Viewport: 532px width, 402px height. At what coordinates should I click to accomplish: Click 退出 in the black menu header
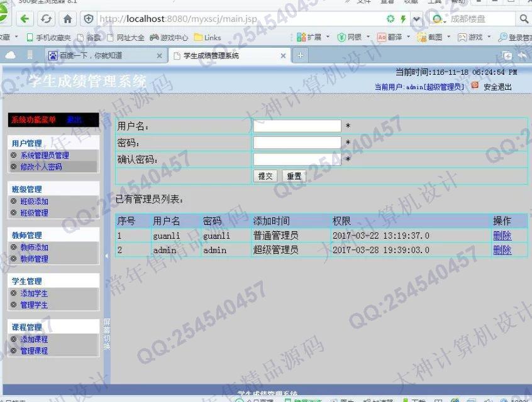pos(74,119)
